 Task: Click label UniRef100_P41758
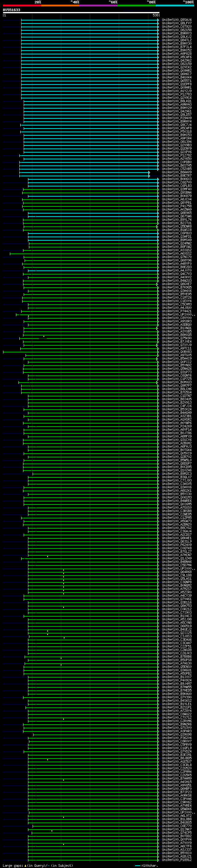click(x=176, y=206)
